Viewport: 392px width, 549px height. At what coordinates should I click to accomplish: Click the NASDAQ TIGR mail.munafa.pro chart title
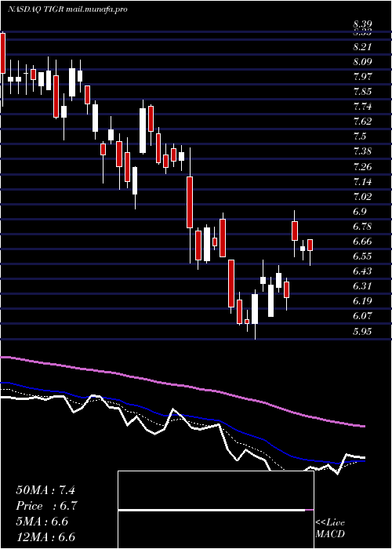click(67, 9)
